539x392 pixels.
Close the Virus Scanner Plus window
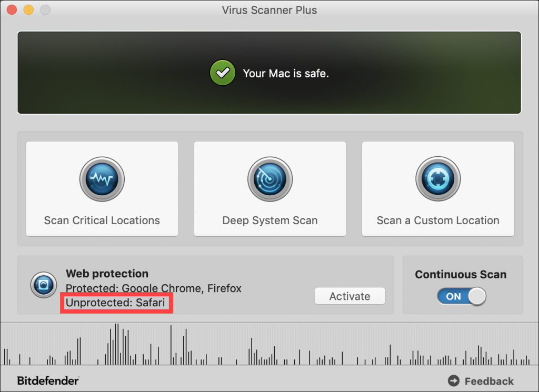click(12, 9)
